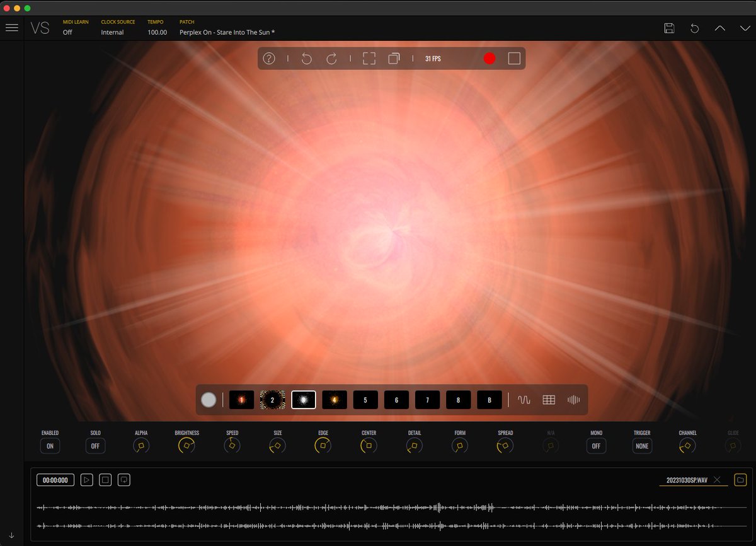Enable SOLO for the current layer
The height and width of the screenshot is (546, 756).
[x=95, y=446]
